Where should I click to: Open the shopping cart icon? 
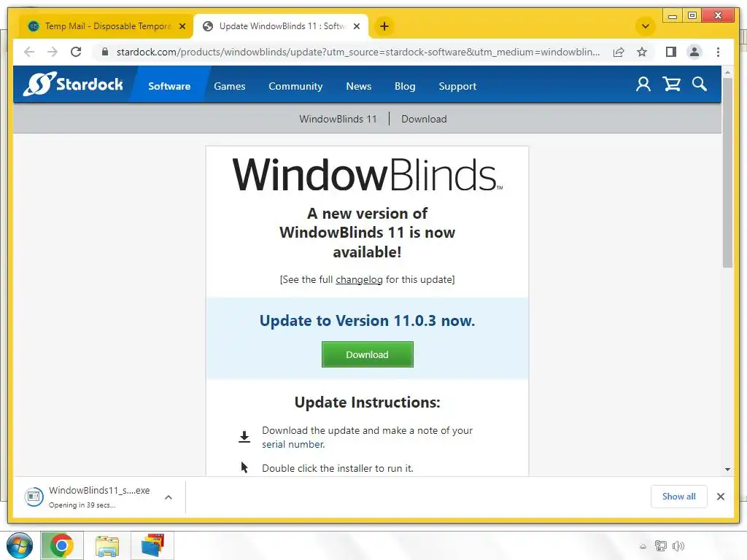pyautogui.click(x=671, y=85)
